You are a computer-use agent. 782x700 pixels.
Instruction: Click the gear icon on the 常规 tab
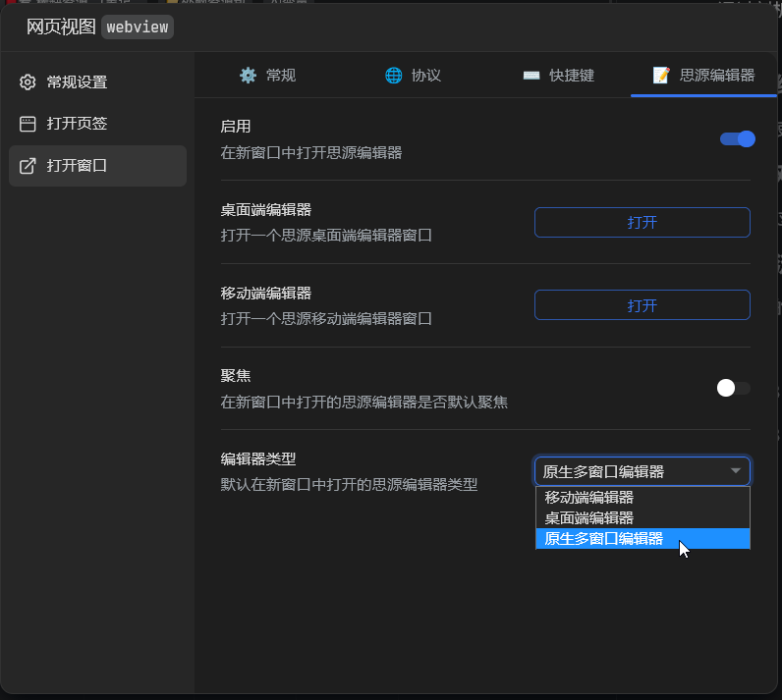tap(248, 76)
